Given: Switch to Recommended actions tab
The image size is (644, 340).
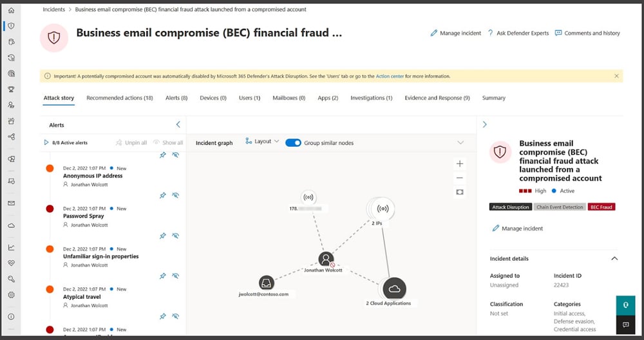Looking at the screenshot, I should tap(119, 98).
